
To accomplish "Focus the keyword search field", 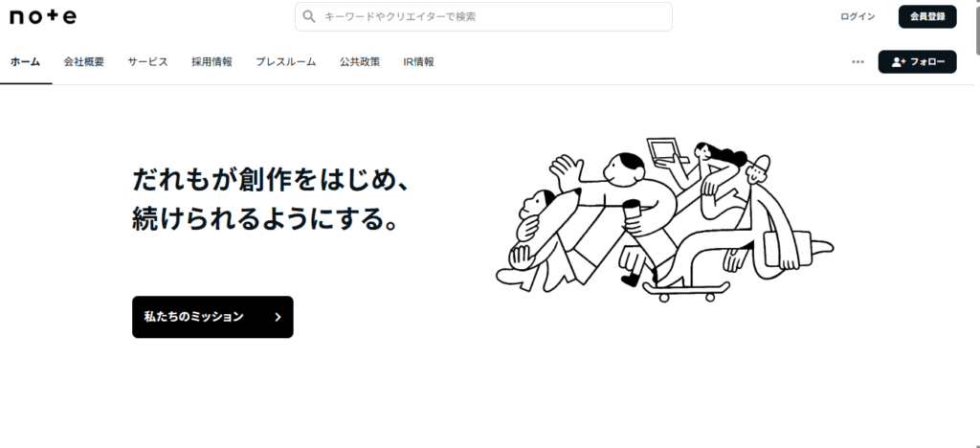I will (x=483, y=17).
